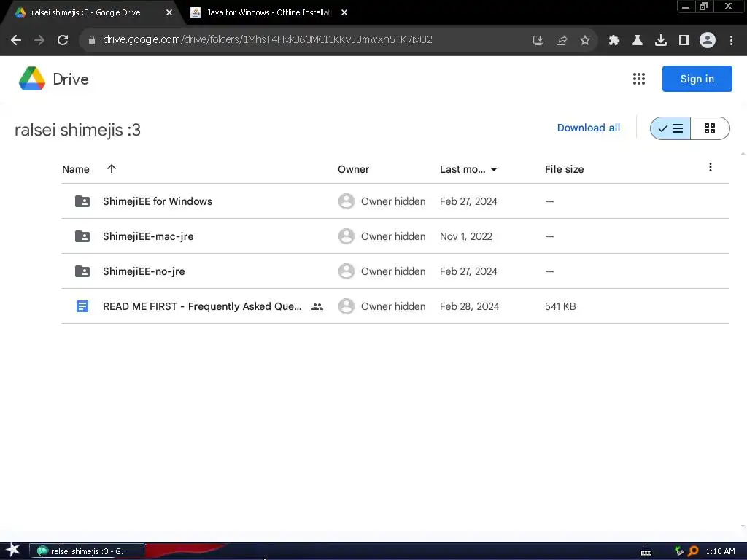Click the orange magnifier tray icon
The width and height of the screenshot is (747, 560).
(x=693, y=551)
